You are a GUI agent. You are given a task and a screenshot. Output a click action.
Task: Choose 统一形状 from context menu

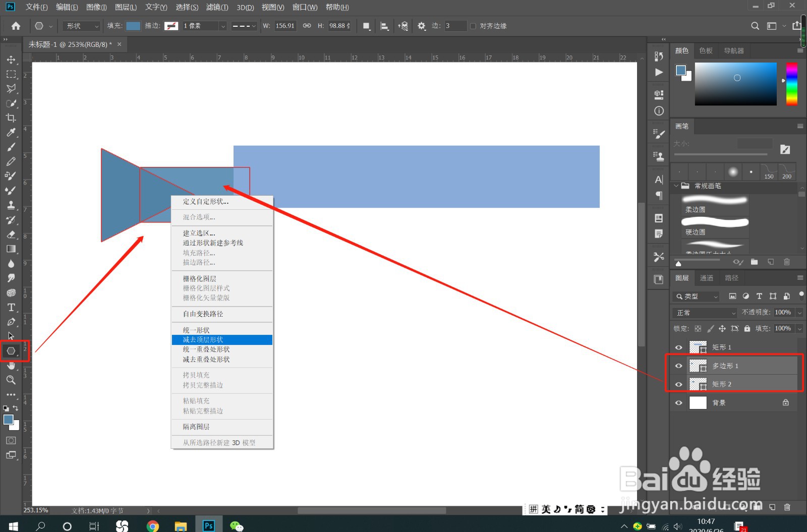click(x=222, y=330)
